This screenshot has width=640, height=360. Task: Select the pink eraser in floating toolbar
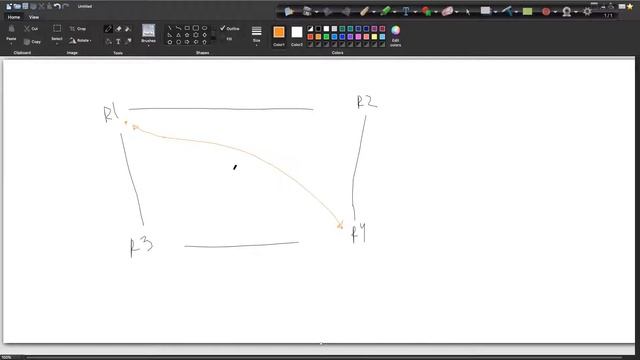coord(447,11)
